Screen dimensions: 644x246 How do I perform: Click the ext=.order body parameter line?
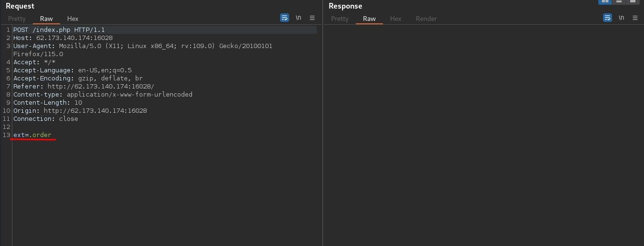click(32, 135)
